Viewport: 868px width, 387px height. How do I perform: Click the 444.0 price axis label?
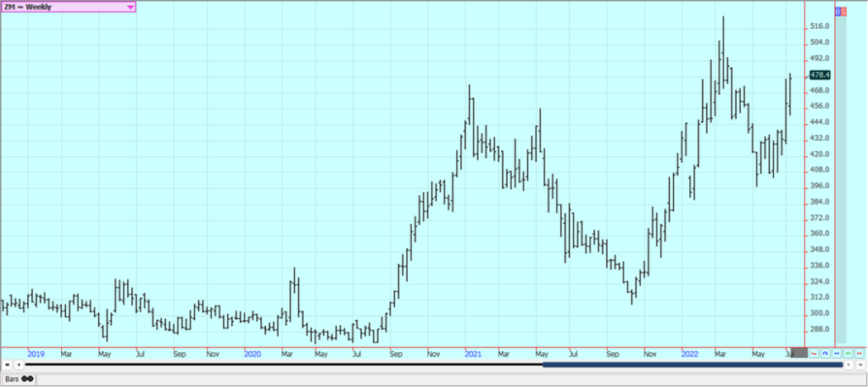[819, 122]
